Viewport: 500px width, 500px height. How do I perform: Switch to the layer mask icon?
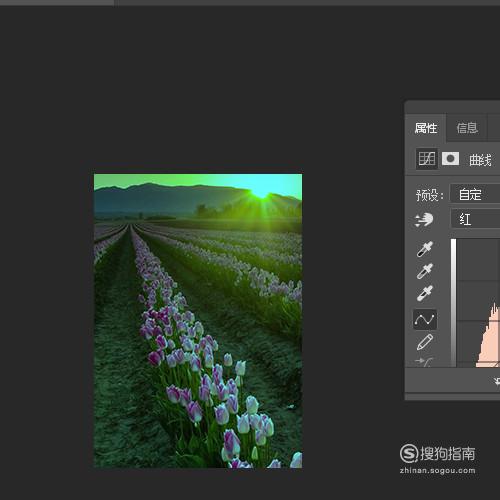point(450,159)
